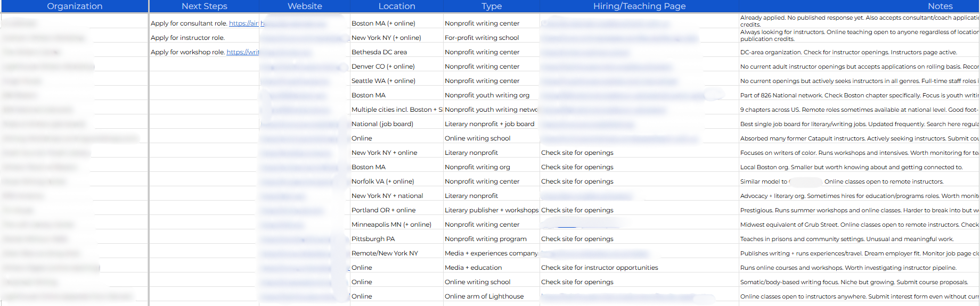The width and height of the screenshot is (980, 306).
Task: Select the Type column header
Action: tap(492, 6)
